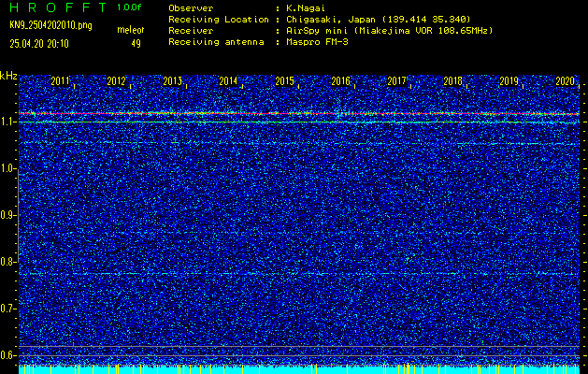Click the Receiver label

(x=191, y=31)
